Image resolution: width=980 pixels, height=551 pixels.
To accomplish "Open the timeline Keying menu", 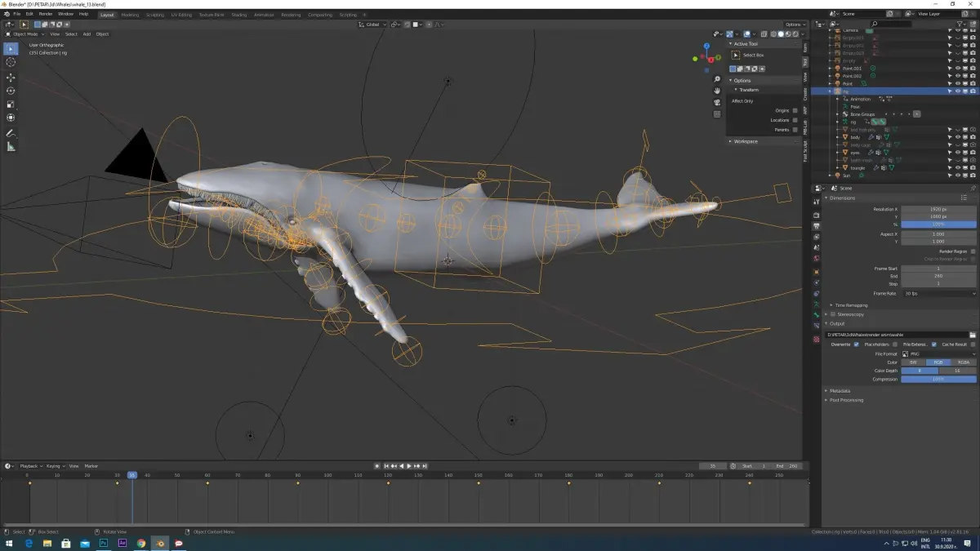I will (54, 466).
